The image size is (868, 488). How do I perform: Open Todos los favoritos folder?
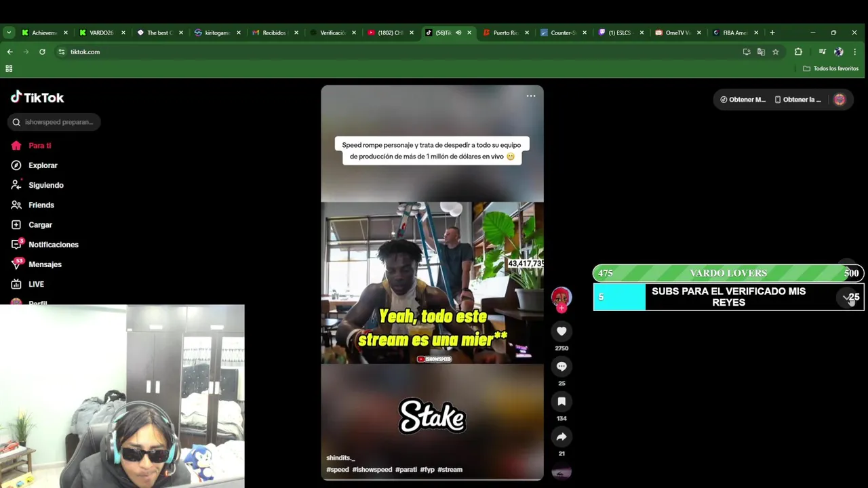(x=831, y=68)
